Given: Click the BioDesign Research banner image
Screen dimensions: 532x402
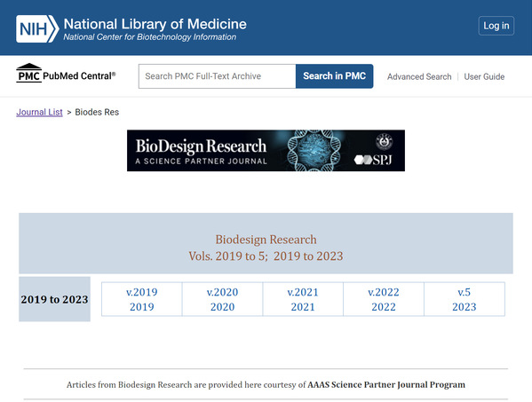Looking at the screenshot, I should coord(266,151).
